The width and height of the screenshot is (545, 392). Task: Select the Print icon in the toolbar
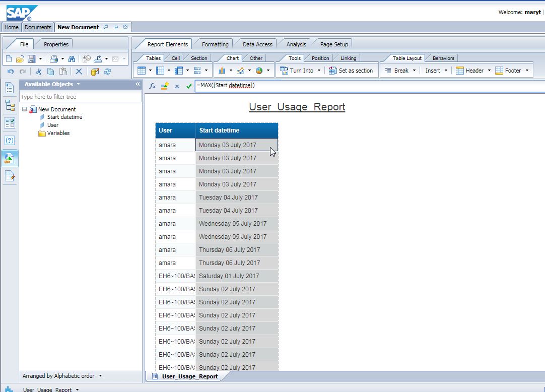coord(54,58)
